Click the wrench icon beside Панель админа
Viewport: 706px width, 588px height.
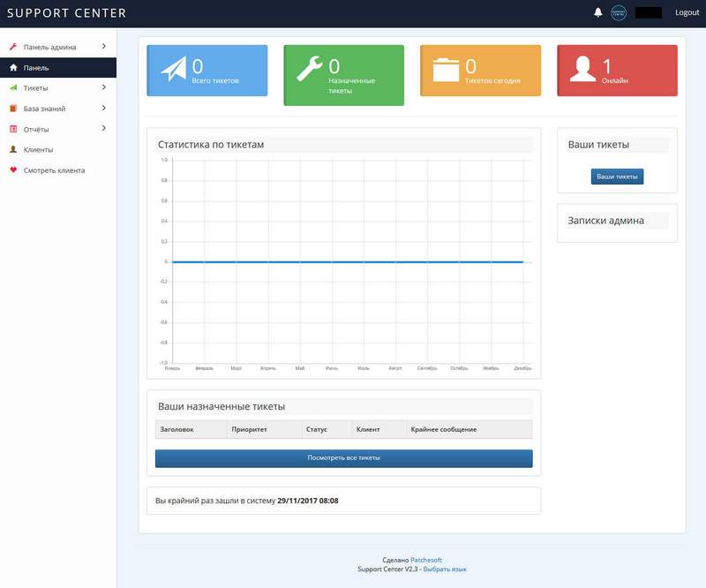pos(13,47)
